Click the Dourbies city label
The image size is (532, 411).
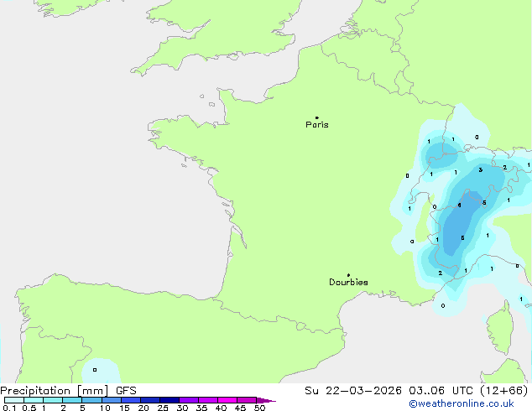(348, 282)
